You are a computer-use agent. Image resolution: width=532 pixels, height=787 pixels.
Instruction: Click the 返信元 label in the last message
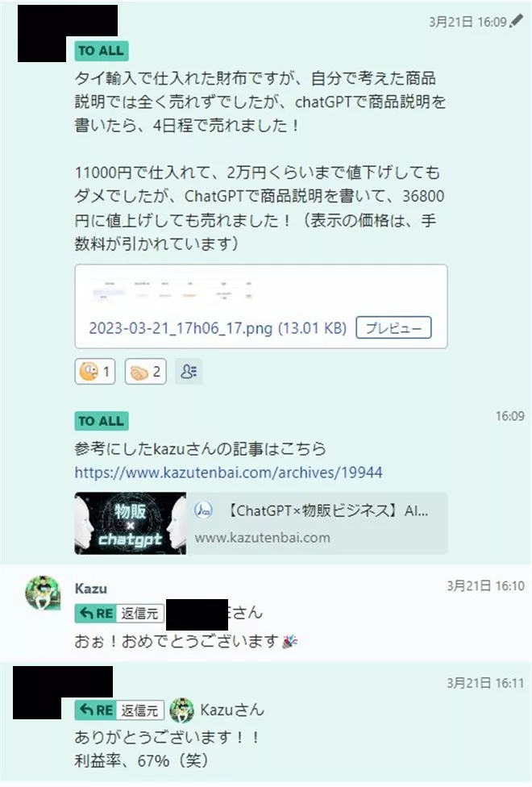pyautogui.click(x=140, y=710)
